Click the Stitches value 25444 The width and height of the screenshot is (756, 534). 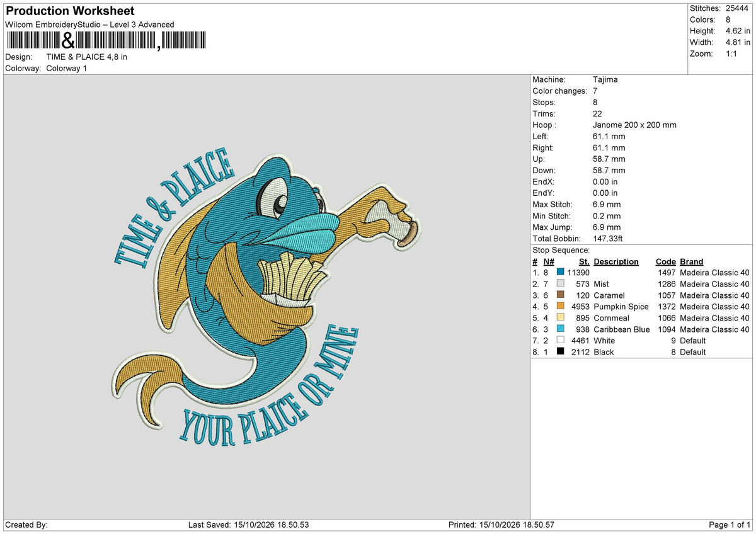738,8
